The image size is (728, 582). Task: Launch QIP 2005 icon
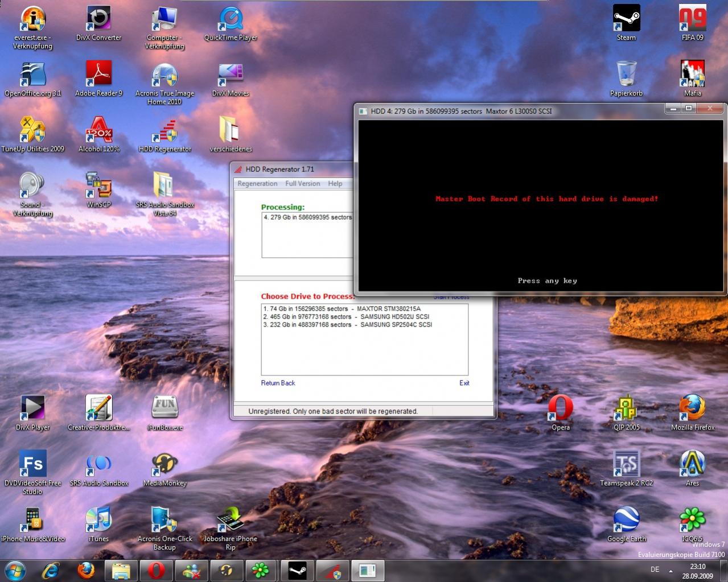click(x=626, y=408)
